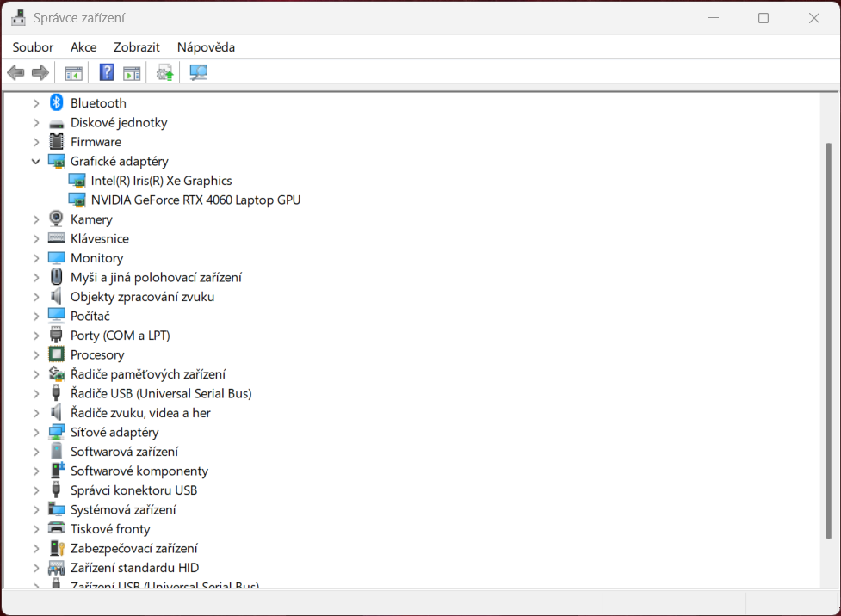
Task: Click the Bluetooth device icon
Action: point(56,102)
